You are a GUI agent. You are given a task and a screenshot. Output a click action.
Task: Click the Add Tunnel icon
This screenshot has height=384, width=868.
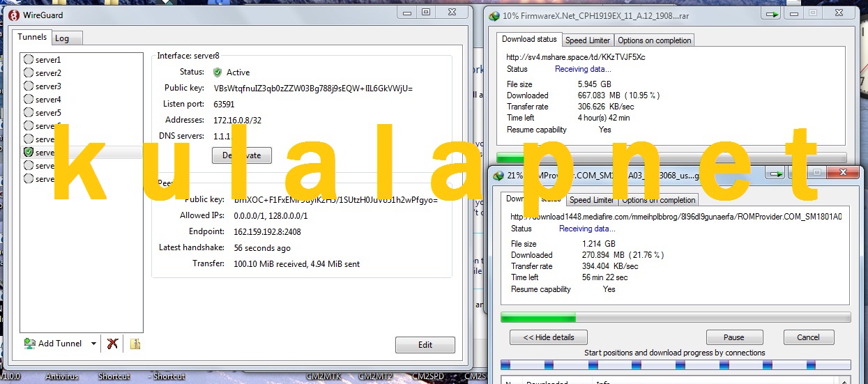tap(30, 344)
